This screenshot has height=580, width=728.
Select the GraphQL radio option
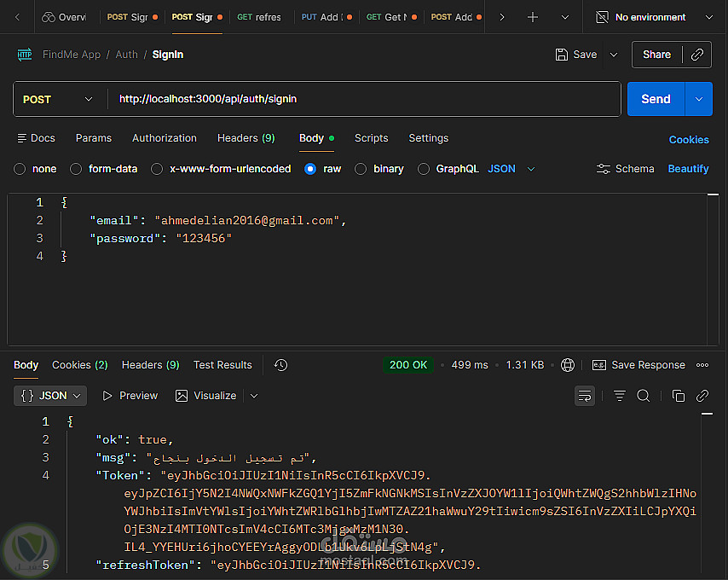pyautogui.click(x=424, y=169)
